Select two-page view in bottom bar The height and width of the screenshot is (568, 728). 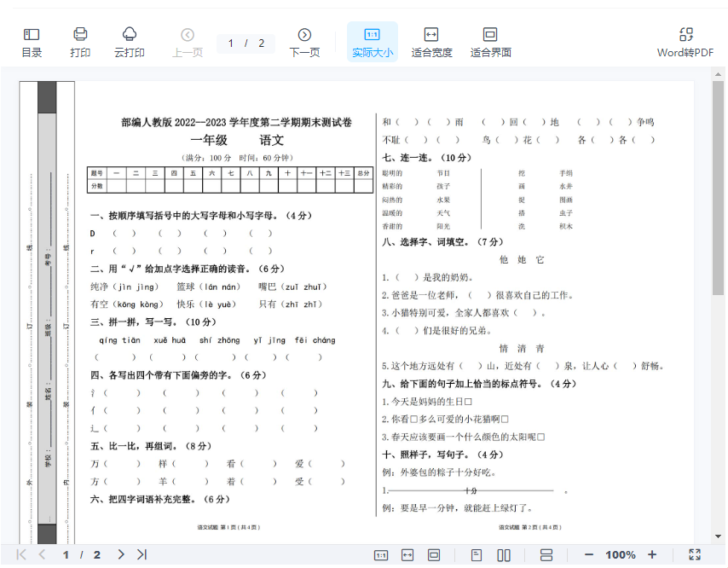[504, 555]
